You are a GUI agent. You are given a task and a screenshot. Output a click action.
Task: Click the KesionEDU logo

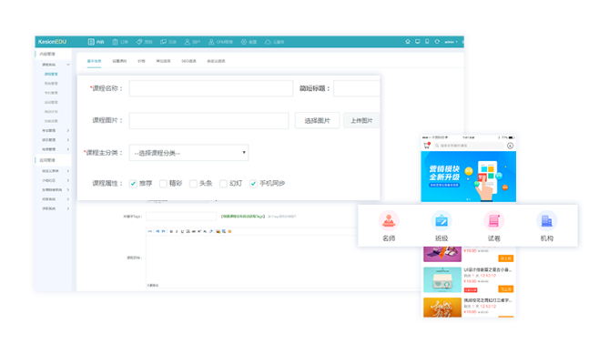click(53, 42)
